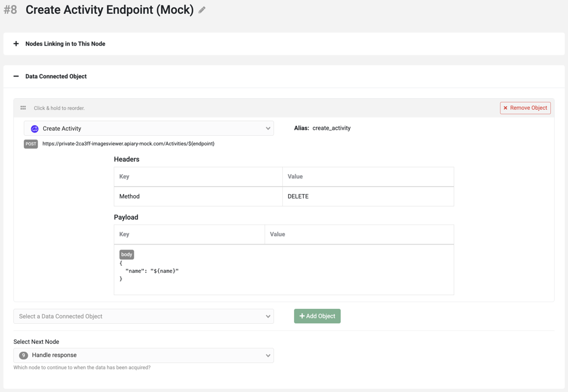Click the apiary-mock endpoint URL
The image size is (568, 392).
pyautogui.click(x=128, y=144)
